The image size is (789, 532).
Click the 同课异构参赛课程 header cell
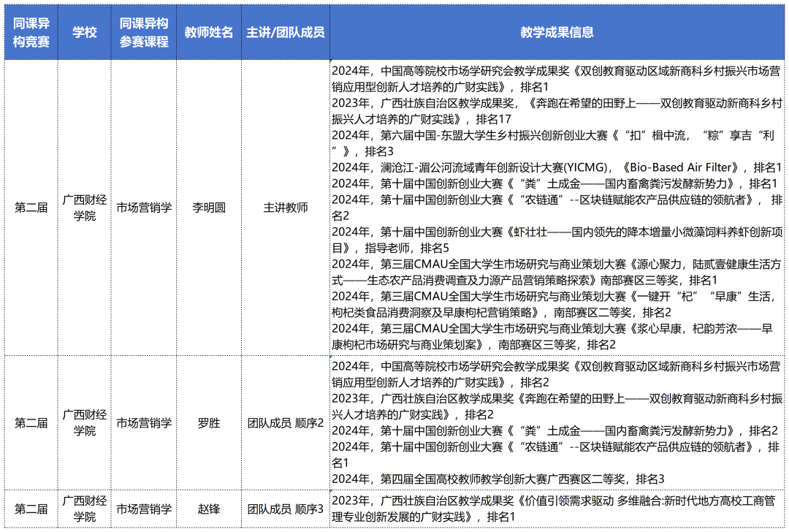click(144, 32)
